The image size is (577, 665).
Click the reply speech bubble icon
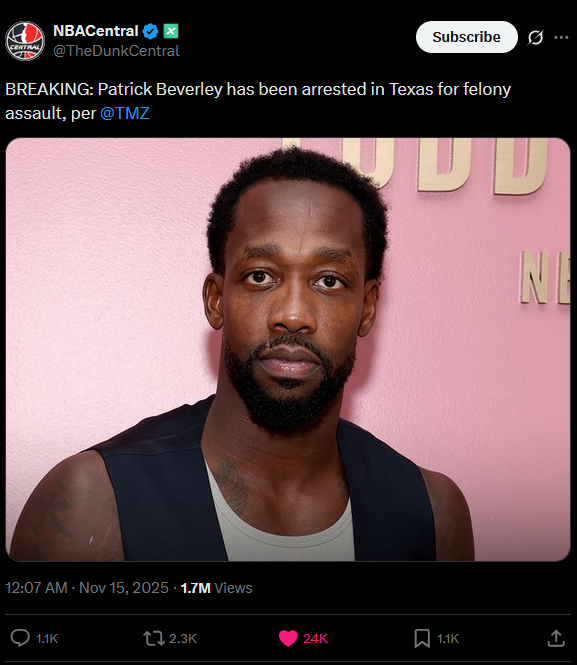(20, 638)
